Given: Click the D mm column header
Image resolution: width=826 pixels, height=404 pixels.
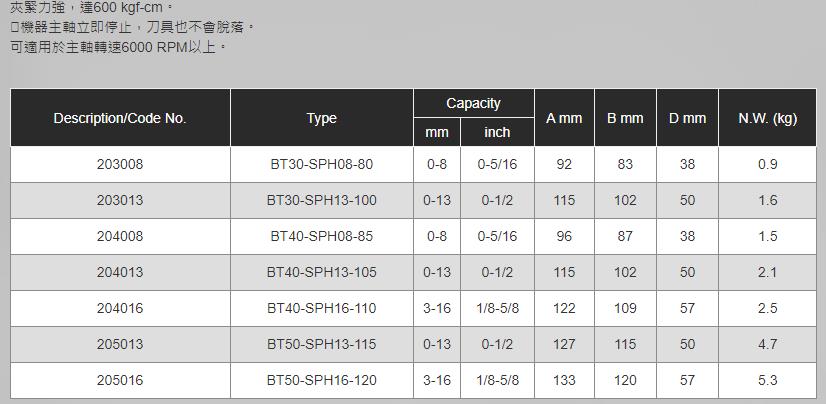Looking at the screenshot, I should (687, 118).
